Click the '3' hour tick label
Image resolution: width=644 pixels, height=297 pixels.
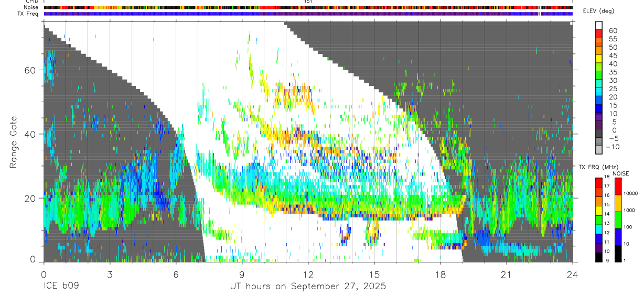110,274
